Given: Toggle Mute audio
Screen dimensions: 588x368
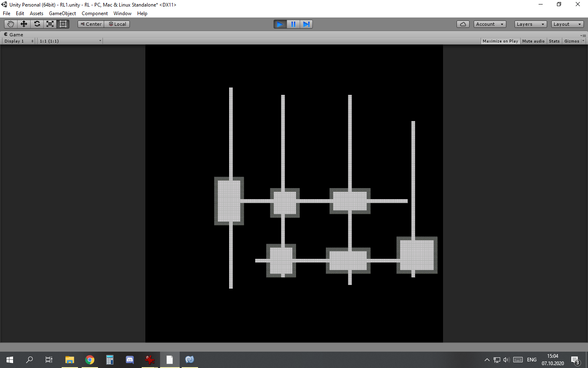Looking at the screenshot, I should 533,41.
